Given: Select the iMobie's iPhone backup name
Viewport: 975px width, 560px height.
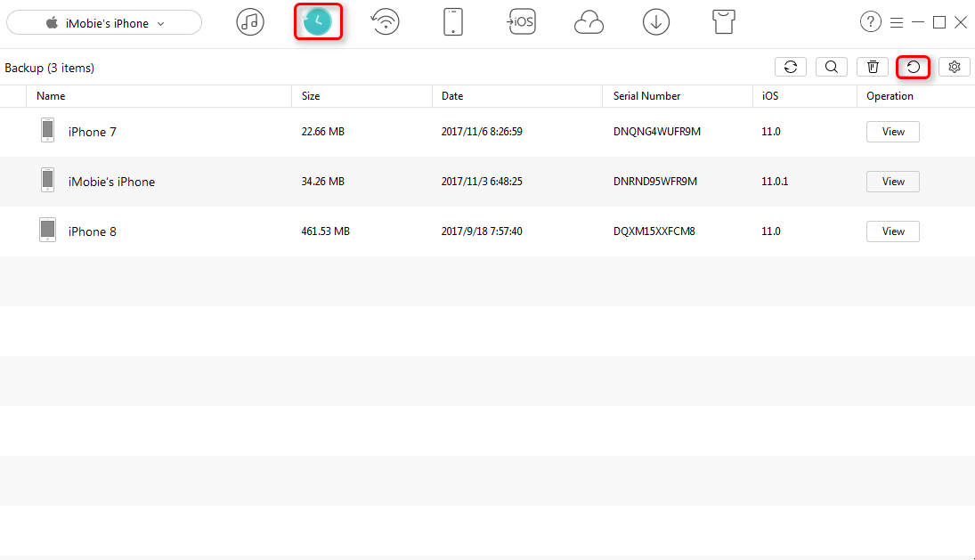Looking at the screenshot, I should [x=111, y=182].
